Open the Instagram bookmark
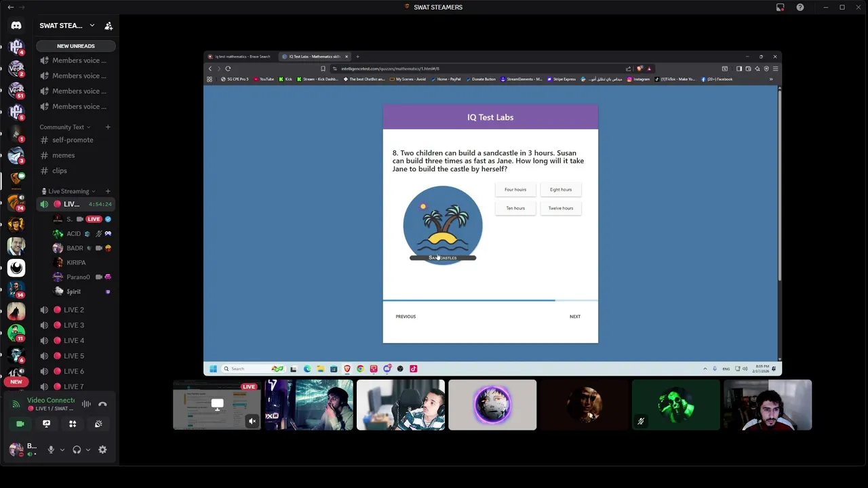Image resolution: width=868 pixels, height=488 pixels. pyautogui.click(x=639, y=79)
